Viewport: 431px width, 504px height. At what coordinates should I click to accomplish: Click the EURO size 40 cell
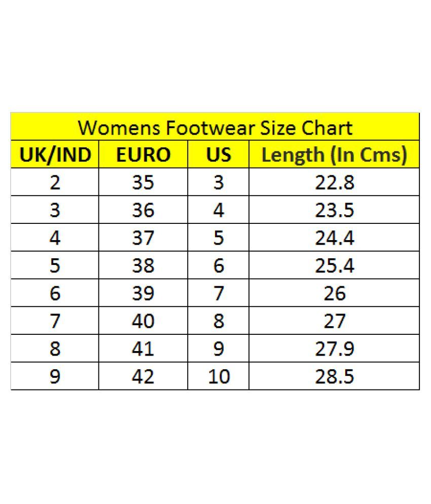click(x=143, y=321)
